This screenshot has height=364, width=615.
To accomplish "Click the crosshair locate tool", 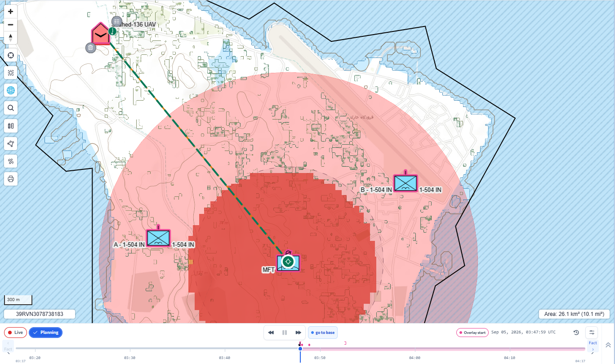I will coord(11,55).
